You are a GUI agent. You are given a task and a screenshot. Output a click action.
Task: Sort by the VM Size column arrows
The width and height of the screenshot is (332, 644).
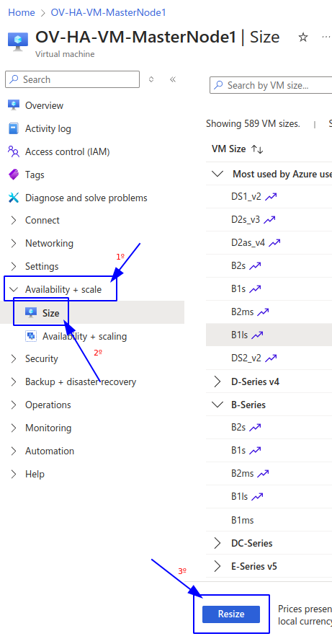click(x=257, y=149)
